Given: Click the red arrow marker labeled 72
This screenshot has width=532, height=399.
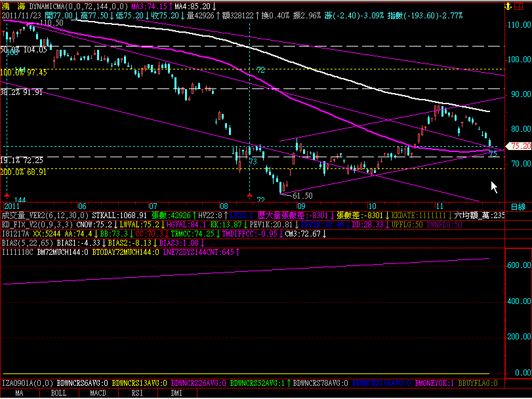Looking at the screenshot, I should pyautogui.click(x=249, y=195).
